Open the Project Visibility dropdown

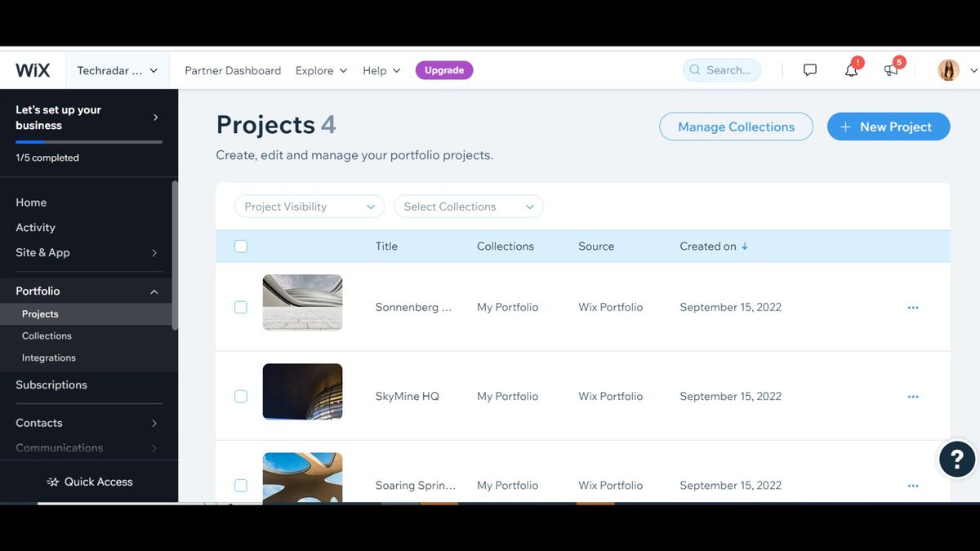pos(310,207)
